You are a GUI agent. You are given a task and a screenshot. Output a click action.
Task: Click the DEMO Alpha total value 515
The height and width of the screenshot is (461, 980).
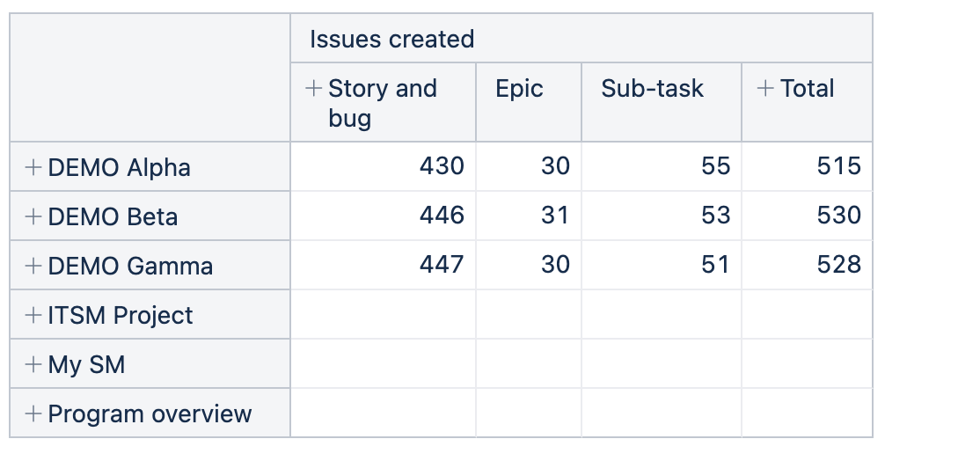tap(838, 166)
